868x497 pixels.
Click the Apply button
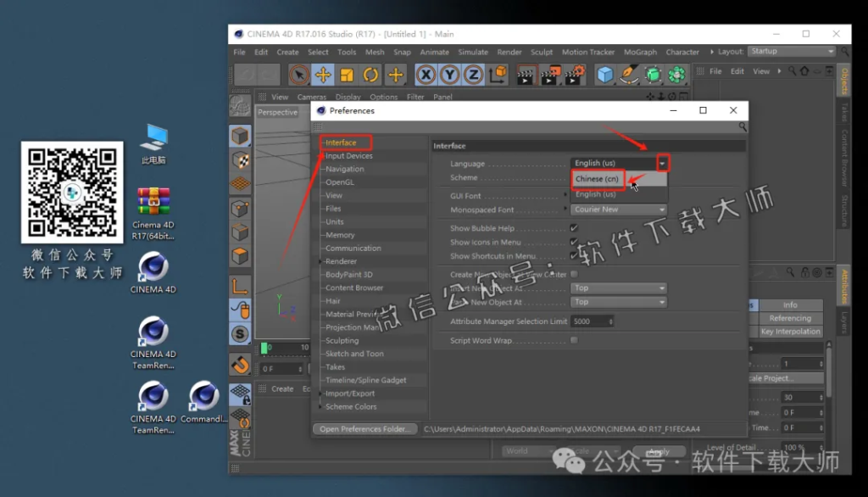tap(660, 453)
